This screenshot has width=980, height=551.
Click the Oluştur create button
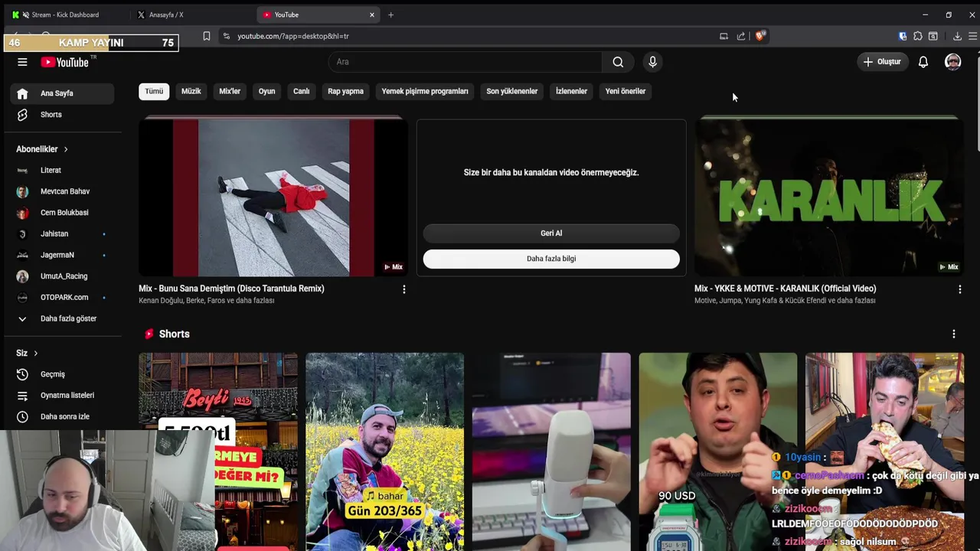(882, 62)
